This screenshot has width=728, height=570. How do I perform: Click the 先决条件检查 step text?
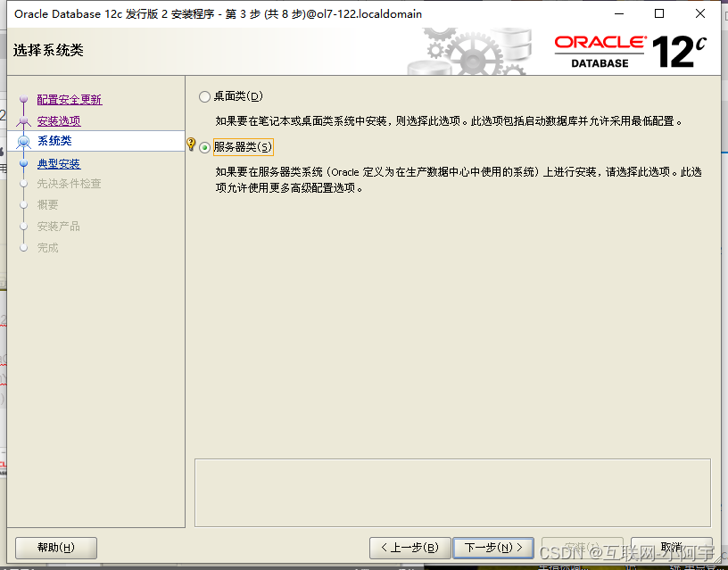[70, 184]
